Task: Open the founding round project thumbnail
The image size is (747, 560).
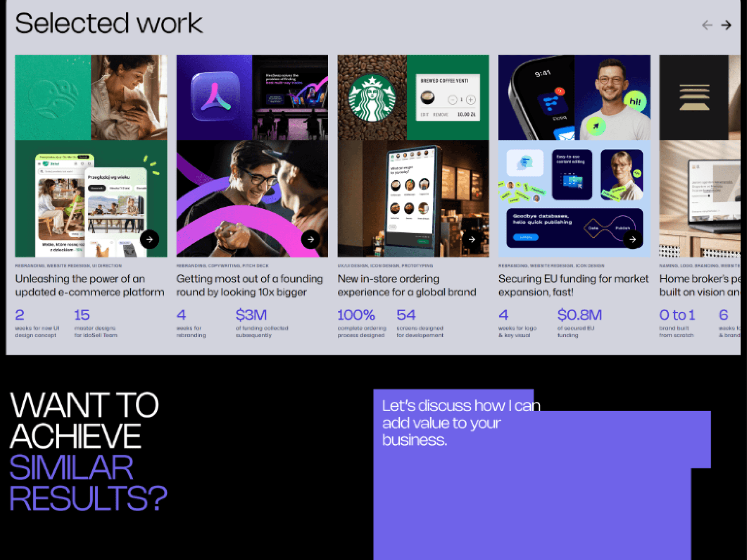Action: [x=252, y=156]
